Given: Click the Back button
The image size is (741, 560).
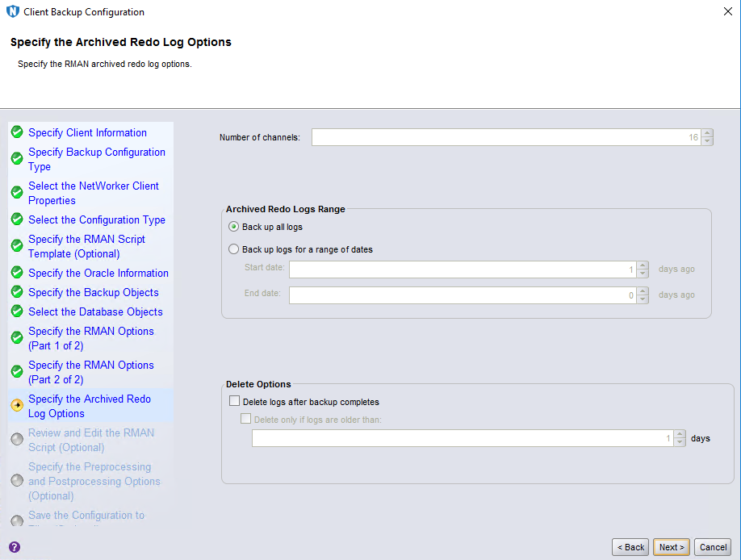Looking at the screenshot, I should coord(630,547).
